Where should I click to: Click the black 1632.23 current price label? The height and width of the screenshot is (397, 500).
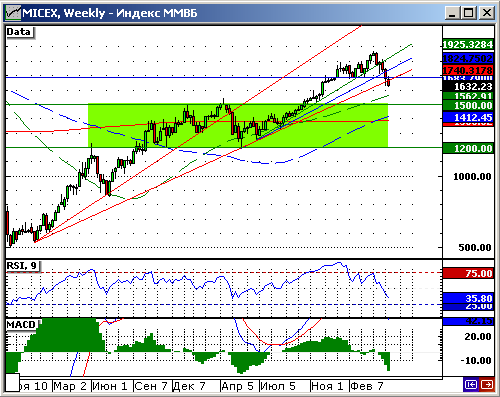[468, 87]
